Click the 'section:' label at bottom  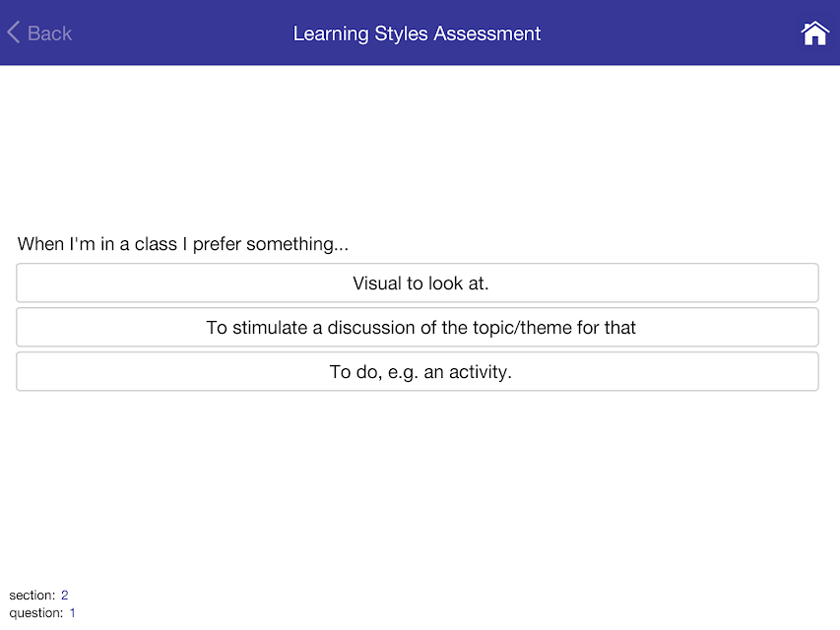[x=32, y=596]
